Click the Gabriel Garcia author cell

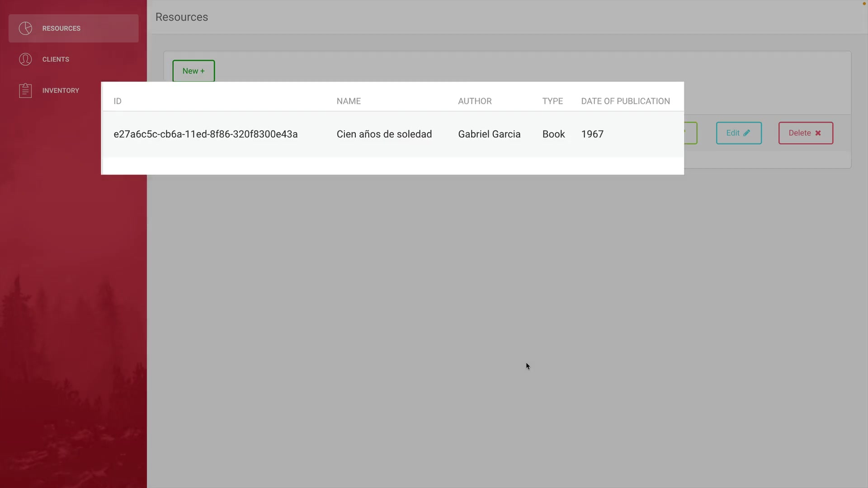[489, 134]
